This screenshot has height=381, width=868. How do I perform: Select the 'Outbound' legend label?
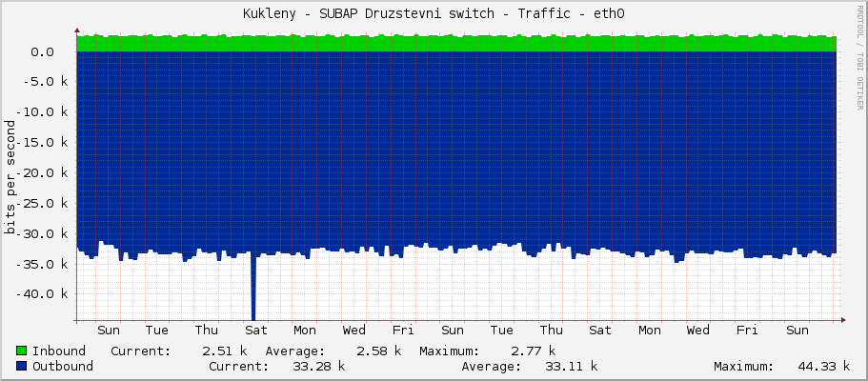point(63,366)
